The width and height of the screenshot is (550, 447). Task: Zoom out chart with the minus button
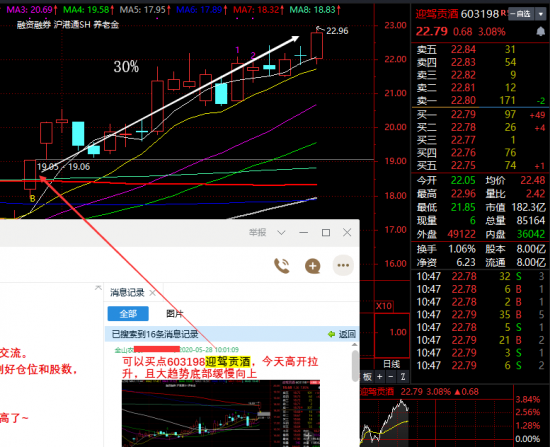pos(391,377)
